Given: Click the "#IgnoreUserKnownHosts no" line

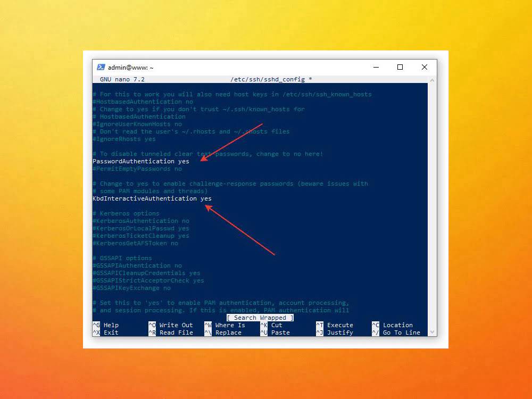Looking at the screenshot, I should (137, 124).
